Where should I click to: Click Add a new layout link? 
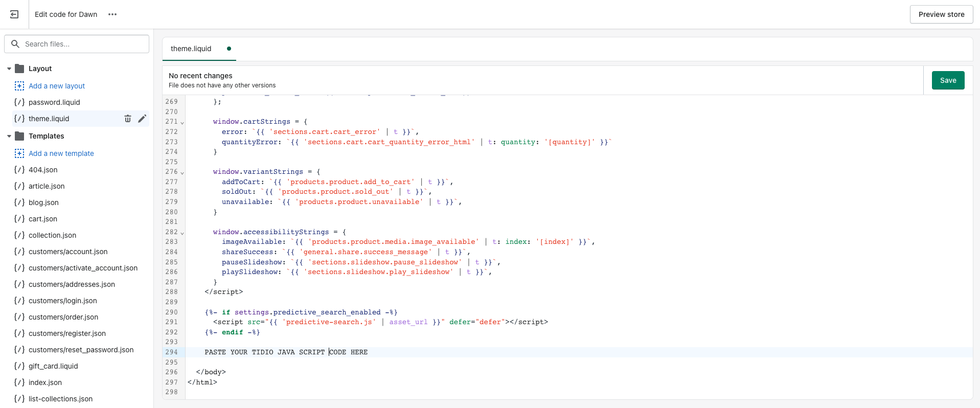click(x=57, y=86)
